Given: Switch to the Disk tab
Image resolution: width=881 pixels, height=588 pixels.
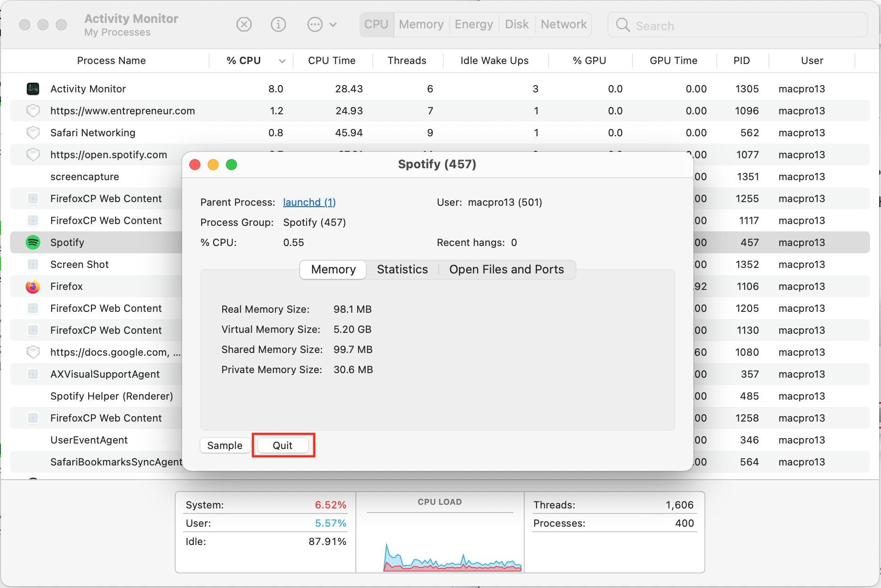Looking at the screenshot, I should (517, 24).
